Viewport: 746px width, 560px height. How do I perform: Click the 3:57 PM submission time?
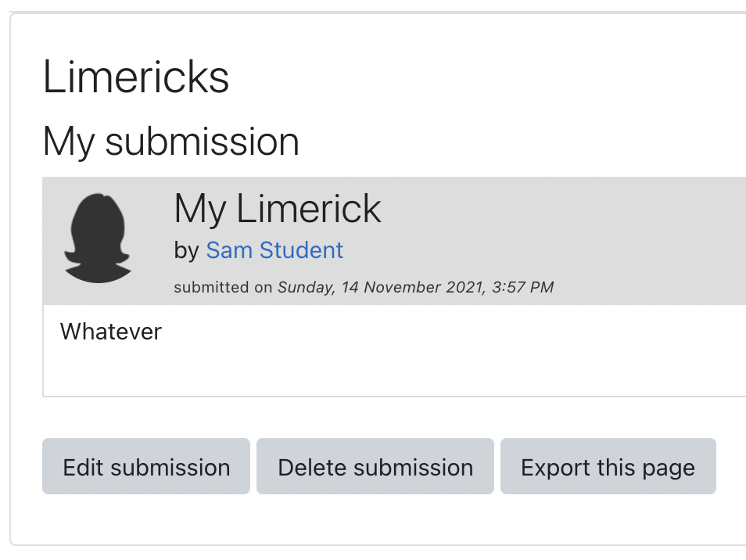pyautogui.click(x=522, y=287)
